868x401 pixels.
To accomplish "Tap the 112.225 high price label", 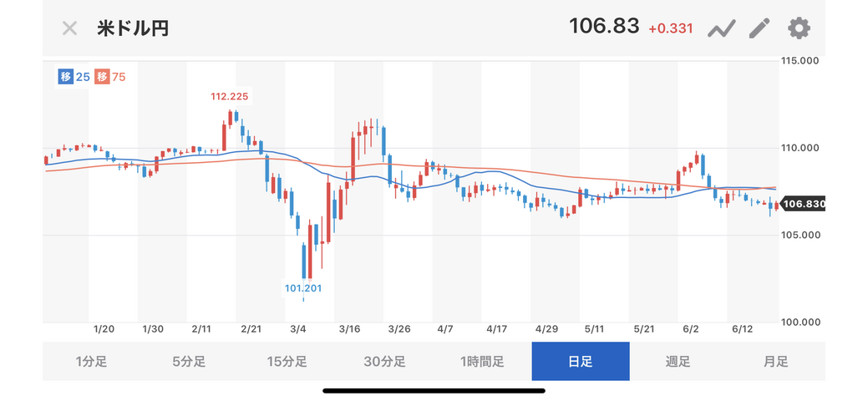I will tap(229, 96).
